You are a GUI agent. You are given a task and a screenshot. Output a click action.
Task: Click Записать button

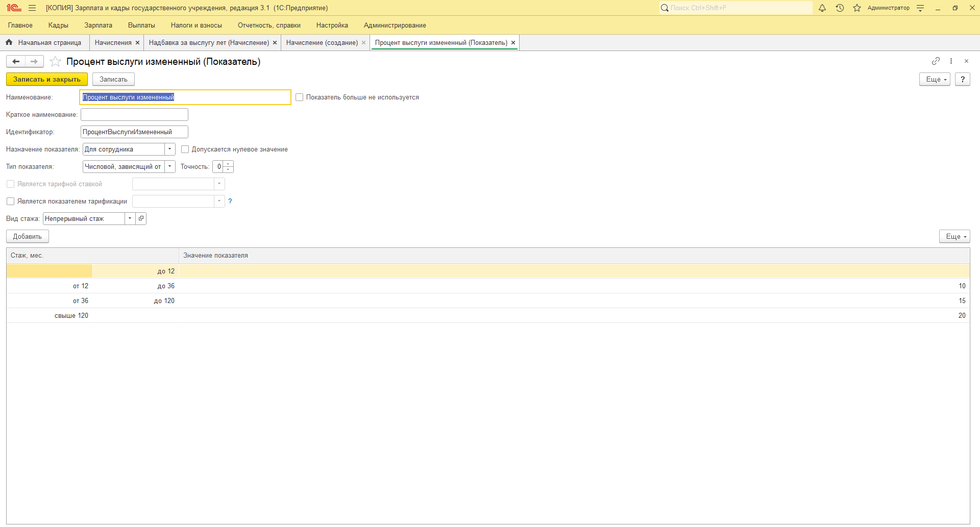click(x=113, y=80)
